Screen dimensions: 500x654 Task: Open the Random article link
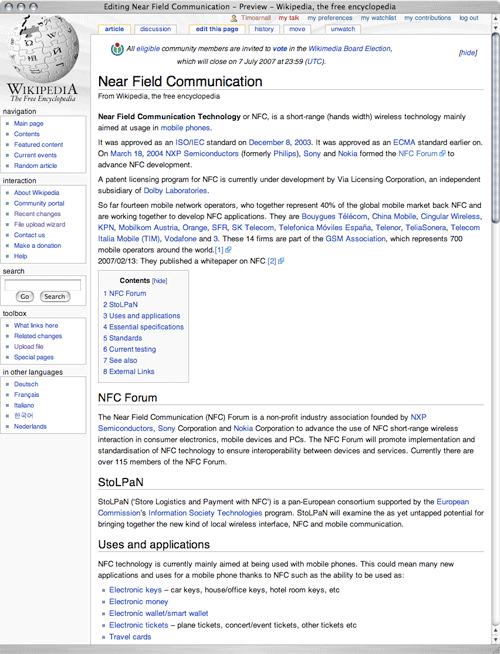point(35,166)
